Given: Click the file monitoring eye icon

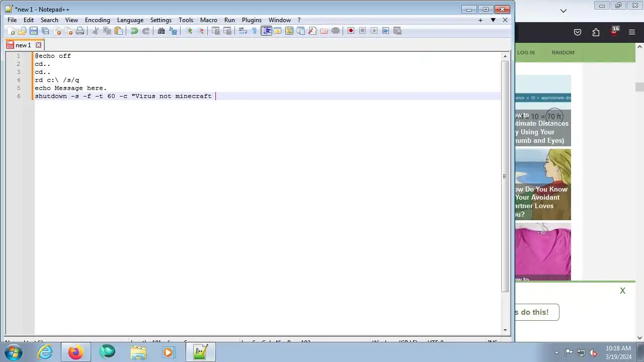Looking at the screenshot, I should (336, 31).
